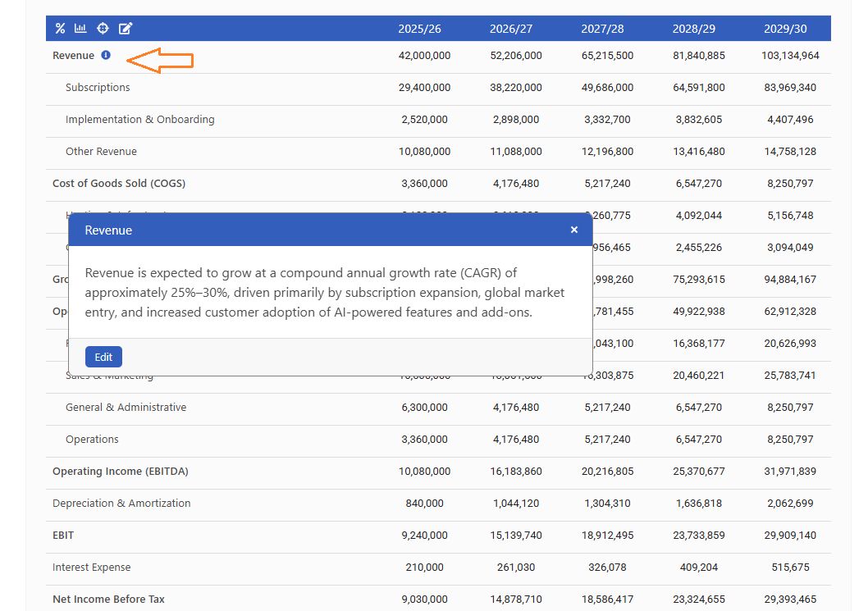This screenshot has height=611, width=868.
Task: Select the Implementation & Onboarding row label
Action: pos(139,120)
